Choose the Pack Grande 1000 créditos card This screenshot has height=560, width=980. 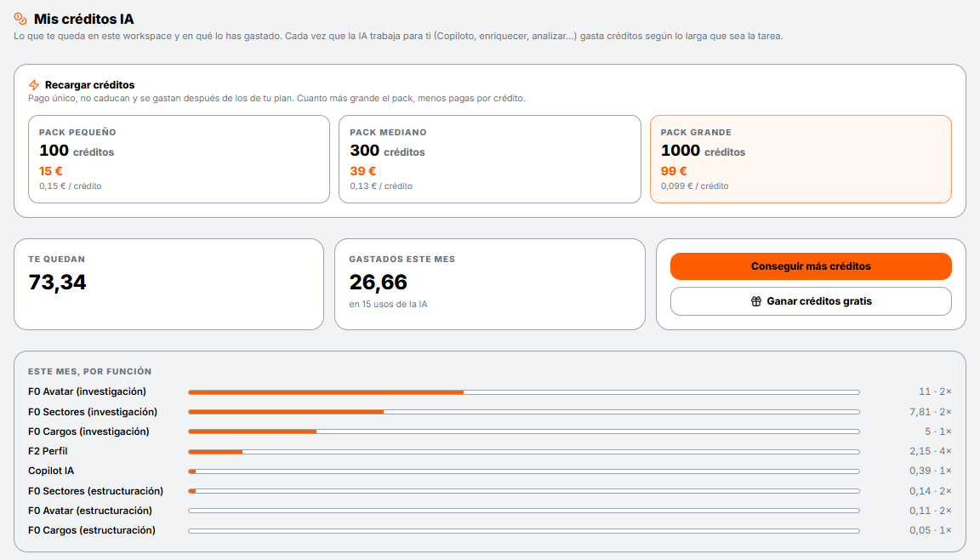click(801, 159)
